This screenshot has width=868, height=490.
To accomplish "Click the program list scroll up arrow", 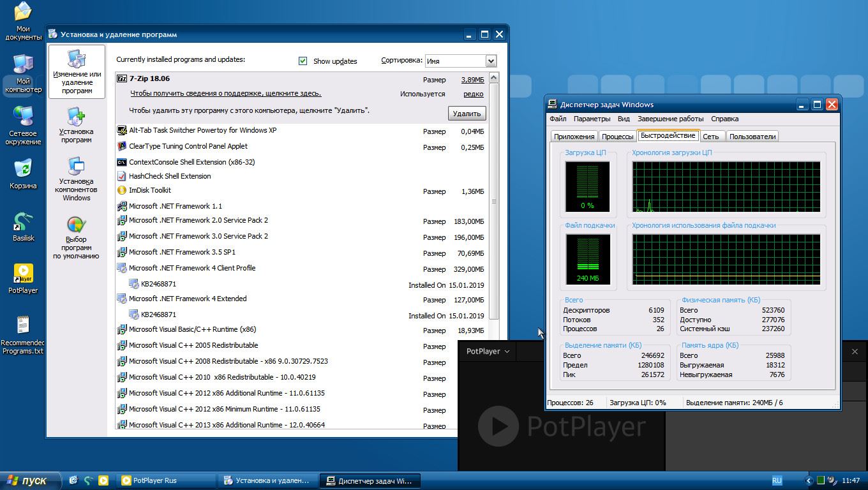I will pos(494,78).
